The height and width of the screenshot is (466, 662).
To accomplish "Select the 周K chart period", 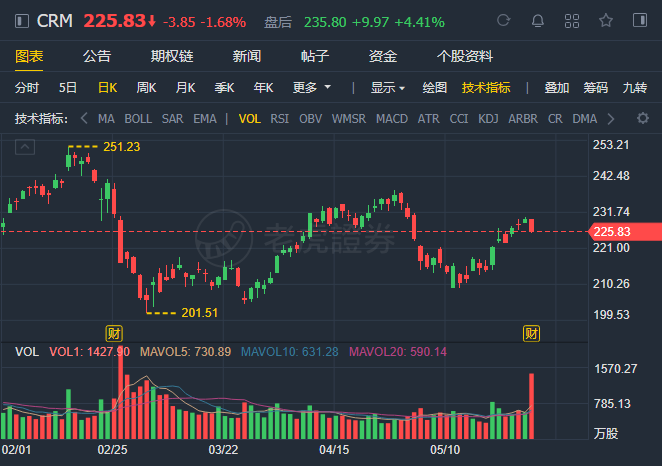I will (146, 88).
